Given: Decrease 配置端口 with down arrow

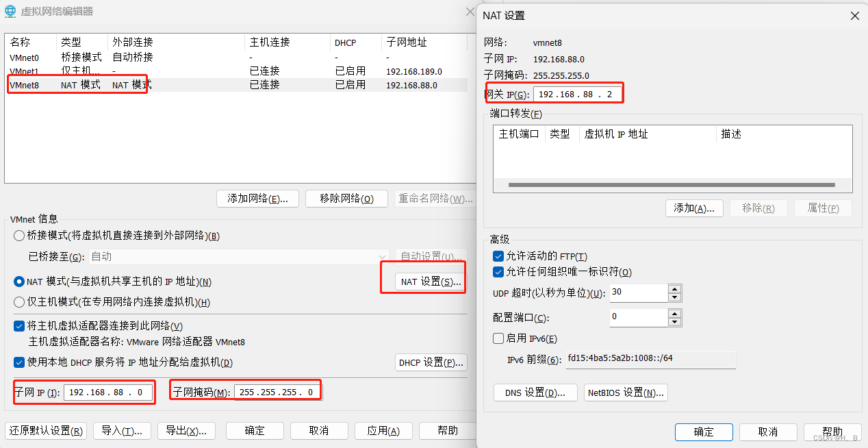Looking at the screenshot, I should (x=675, y=322).
